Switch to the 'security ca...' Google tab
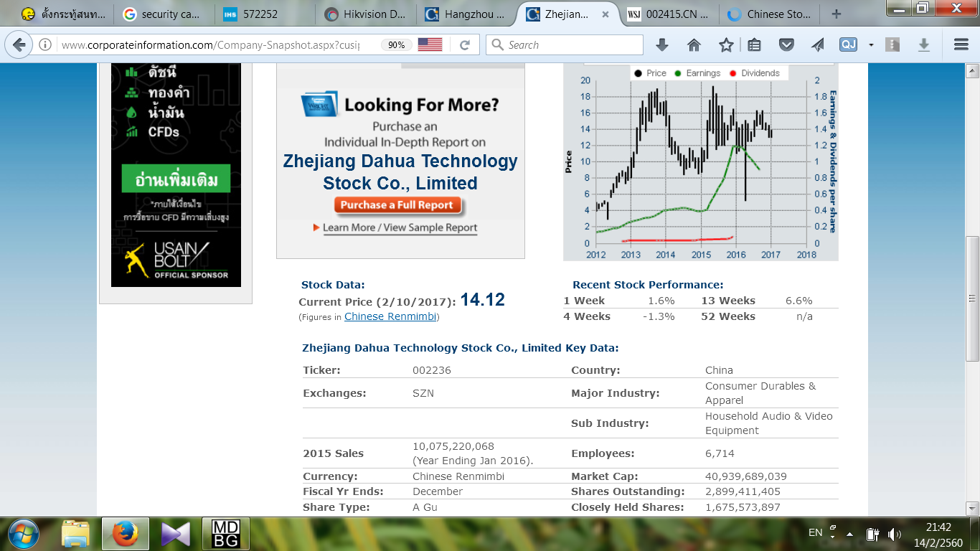The width and height of the screenshot is (980, 551). tap(164, 14)
